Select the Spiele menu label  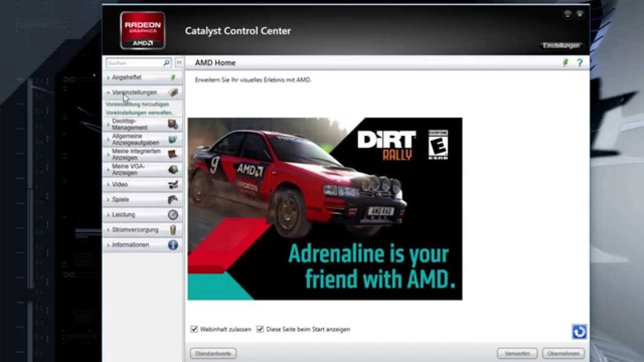pyautogui.click(x=121, y=200)
